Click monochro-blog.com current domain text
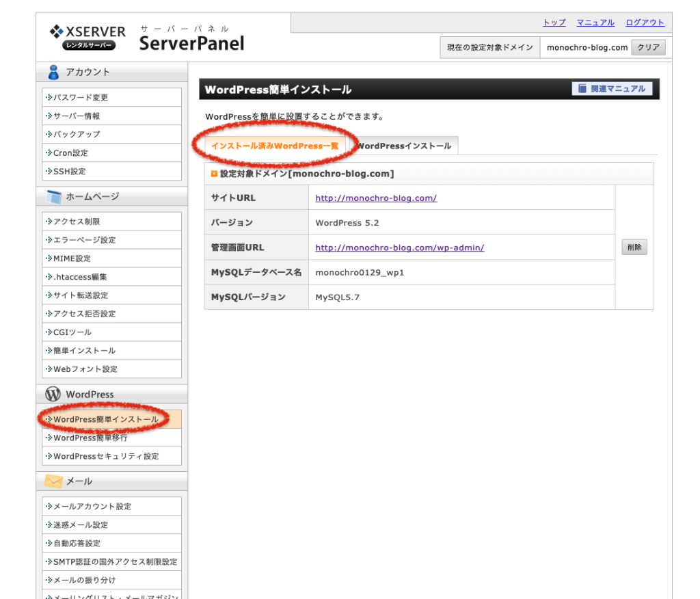700x599 pixels. click(x=587, y=47)
